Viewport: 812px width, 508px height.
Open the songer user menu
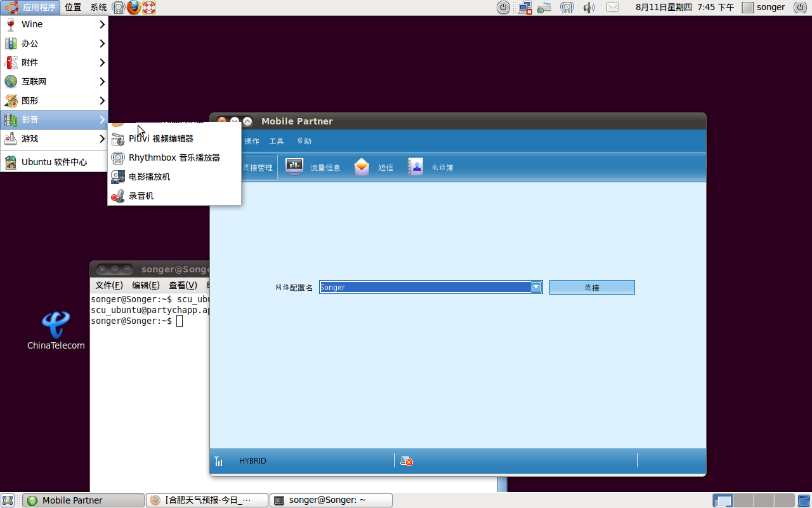tap(764, 8)
